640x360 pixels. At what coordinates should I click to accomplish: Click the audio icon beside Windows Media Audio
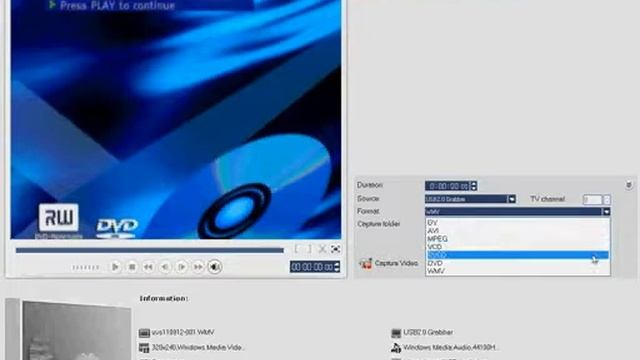point(396,348)
